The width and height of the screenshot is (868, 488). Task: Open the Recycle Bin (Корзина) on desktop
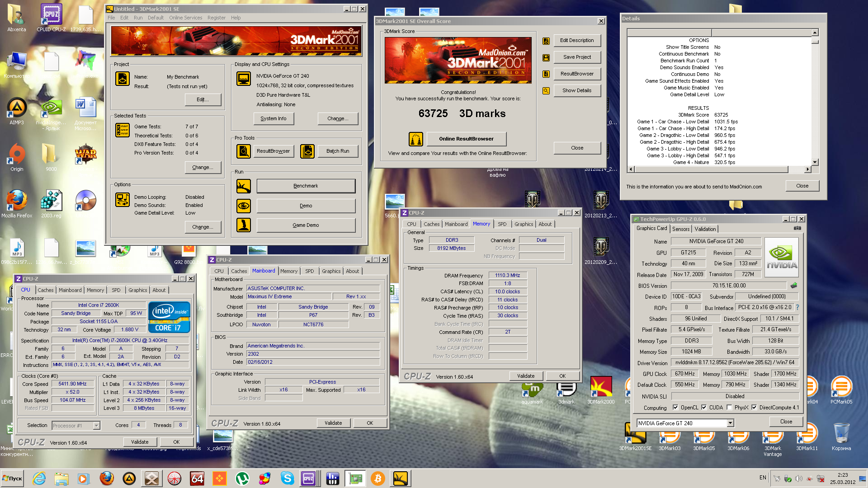point(841,436)
